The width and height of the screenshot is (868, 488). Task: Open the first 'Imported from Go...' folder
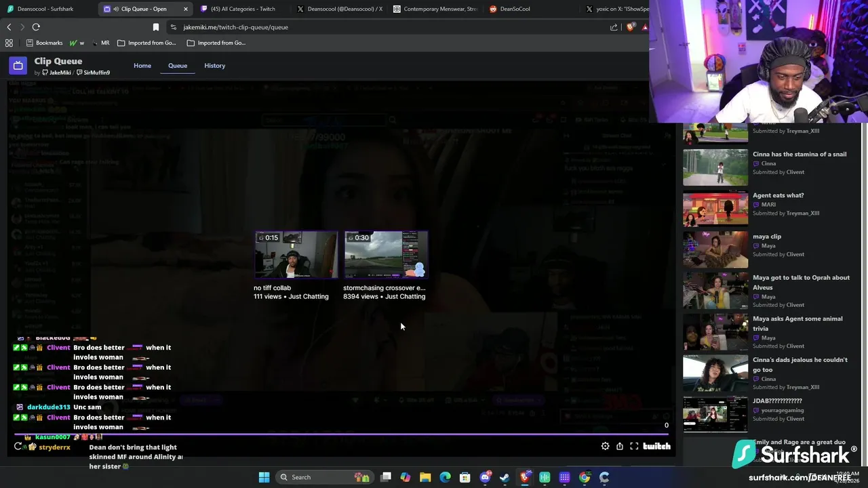pyautogui.click(x=146, y=43)
